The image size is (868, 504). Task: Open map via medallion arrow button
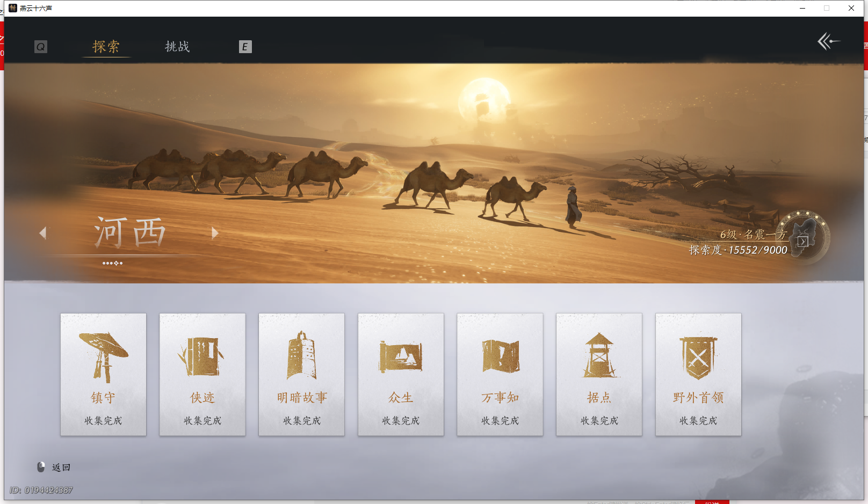coord(802,242)
